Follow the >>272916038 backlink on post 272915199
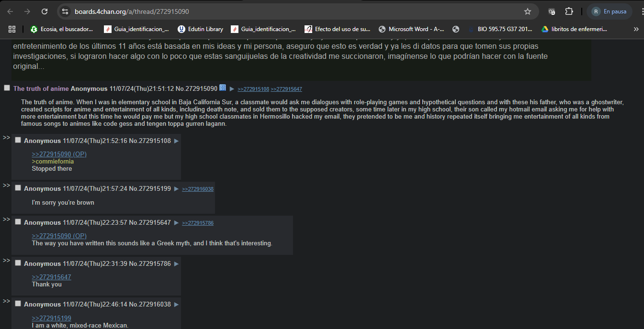644x329 pixels. 198,189
